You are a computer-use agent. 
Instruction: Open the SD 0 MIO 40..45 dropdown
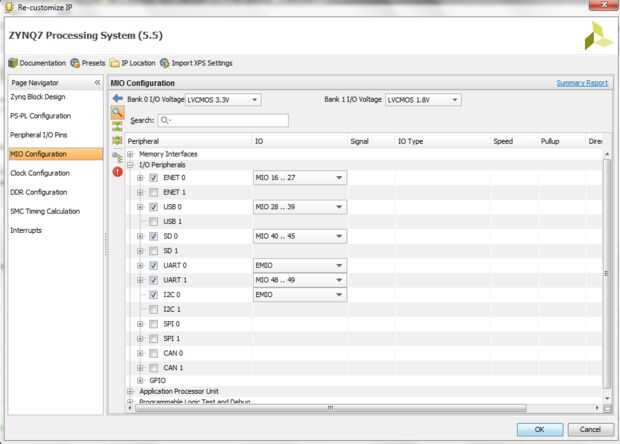point(300,236)
